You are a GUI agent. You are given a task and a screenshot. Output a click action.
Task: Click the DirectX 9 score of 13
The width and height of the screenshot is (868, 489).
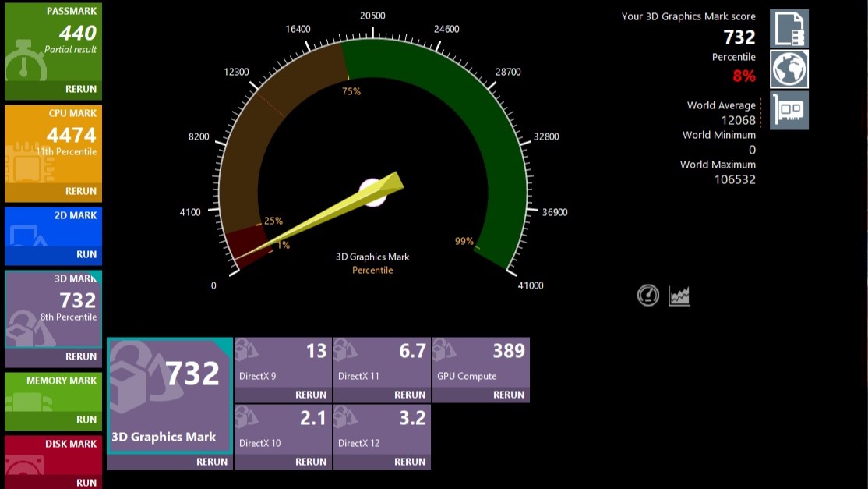pyautogui.click(x=316, y=350)
